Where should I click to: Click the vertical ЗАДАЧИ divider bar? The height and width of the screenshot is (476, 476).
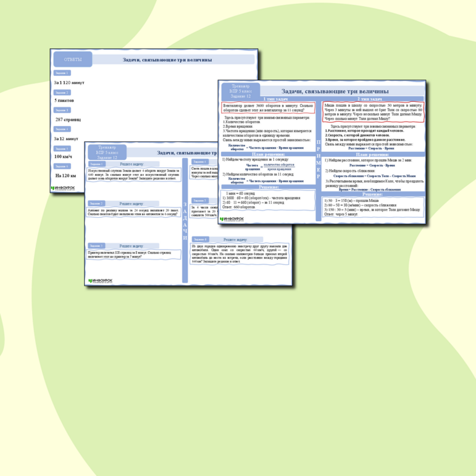click(184, 222)
